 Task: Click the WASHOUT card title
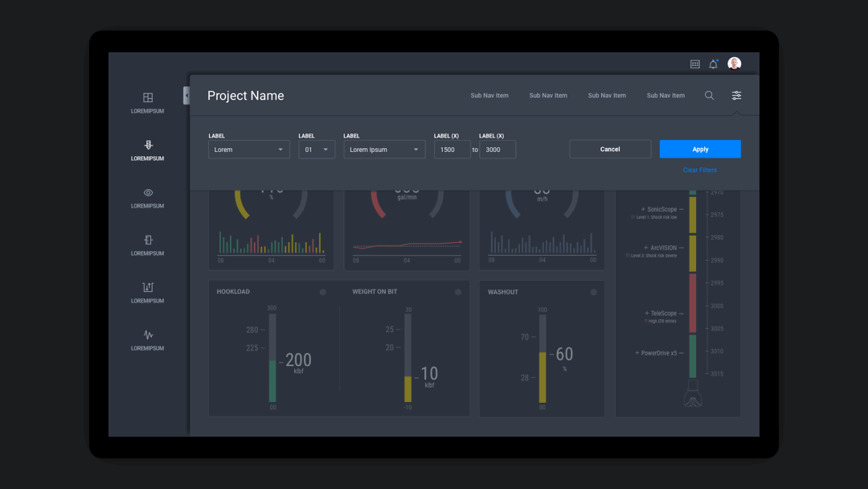point(503,292)
